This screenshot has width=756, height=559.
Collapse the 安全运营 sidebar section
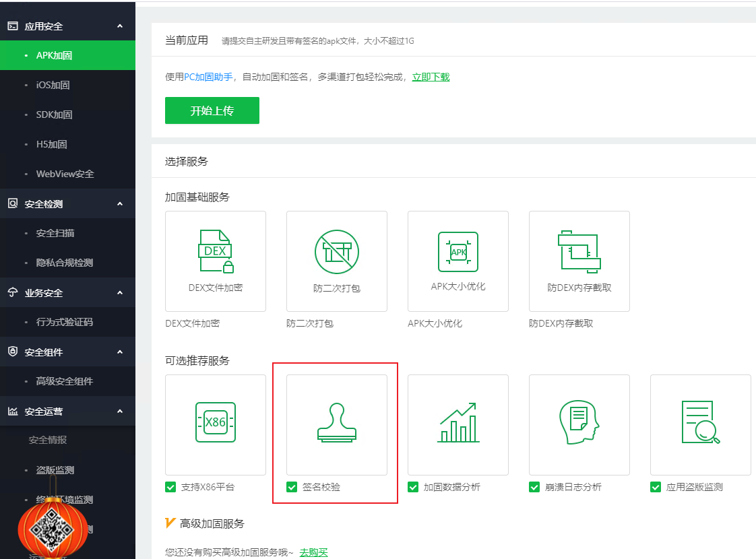pyautogui.click(x=120, y=411)
